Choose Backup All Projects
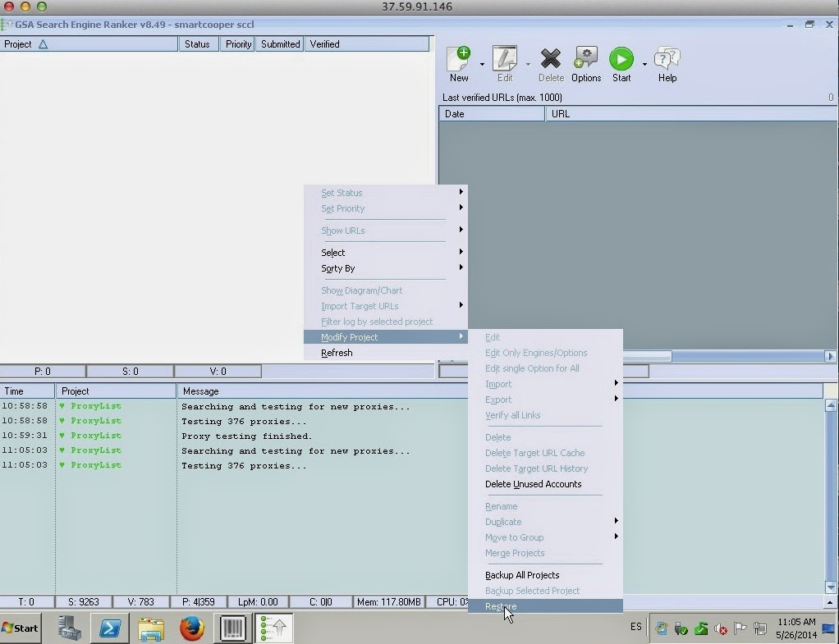839x644 pixels. click(545, 575)
